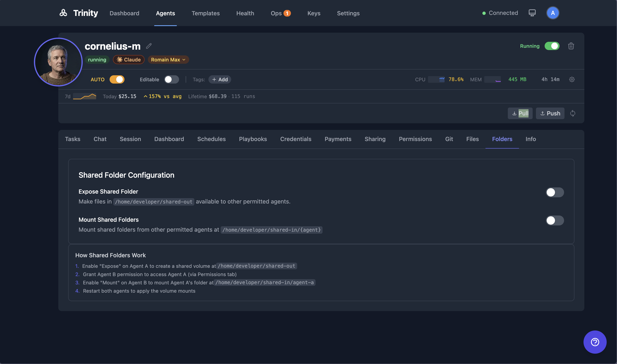This screenshot has width=617, height=364.
Task: Click the agent profile photo
Action: click(58, 62)
